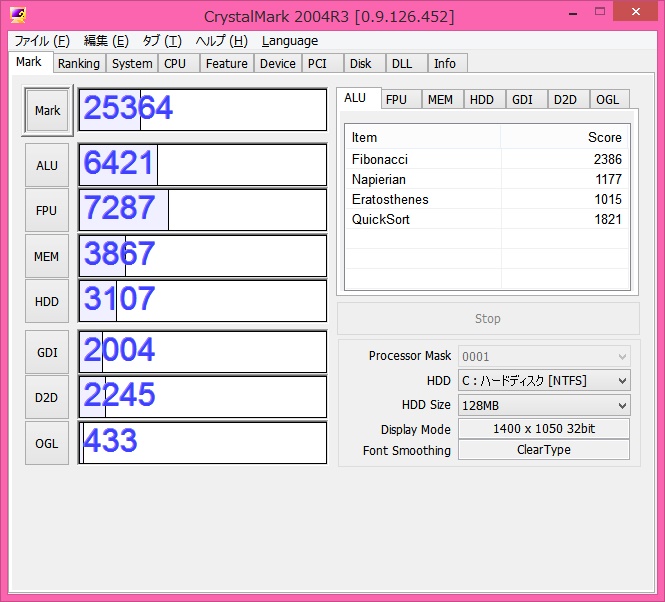This screenshot has height=602, width=665.
Task: Click the Fibonacci score value 2386
Action: 607,159
